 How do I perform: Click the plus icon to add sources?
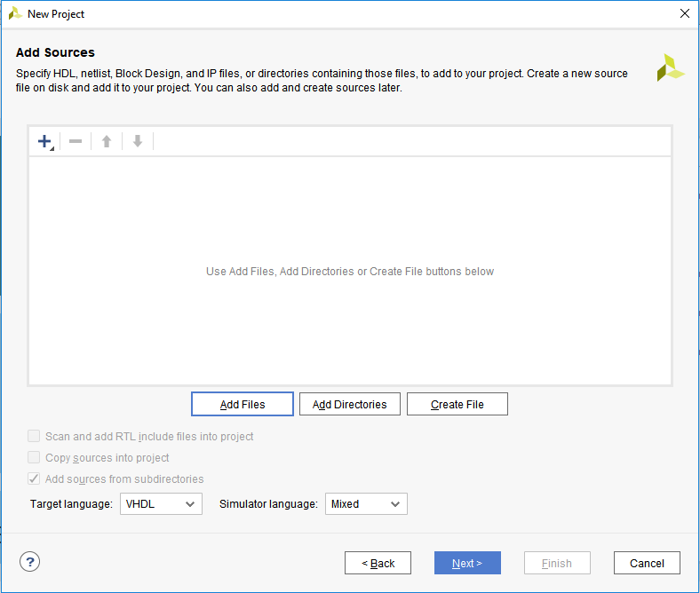[44, 141]
